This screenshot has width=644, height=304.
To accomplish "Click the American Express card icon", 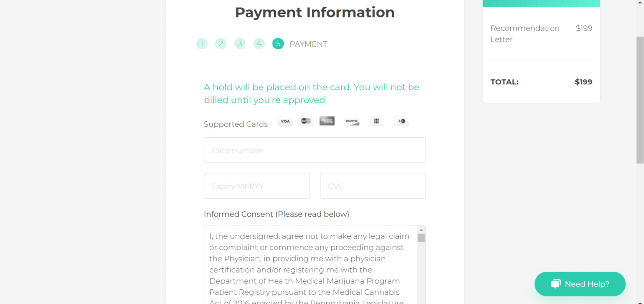I will (x=327, y=121).
